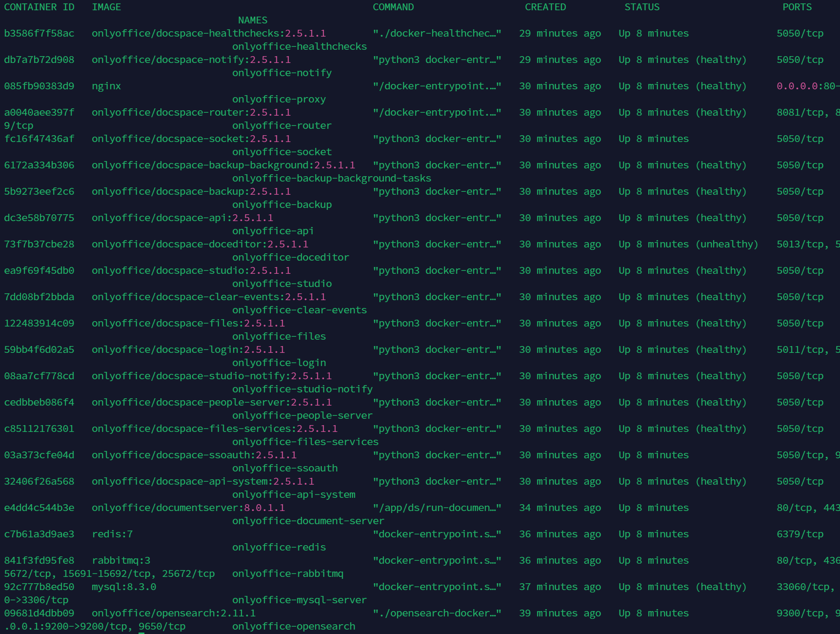Click container name onlyoffice-doceditor
This screenshot has width=840, height=634.
[x=291, y=257]
